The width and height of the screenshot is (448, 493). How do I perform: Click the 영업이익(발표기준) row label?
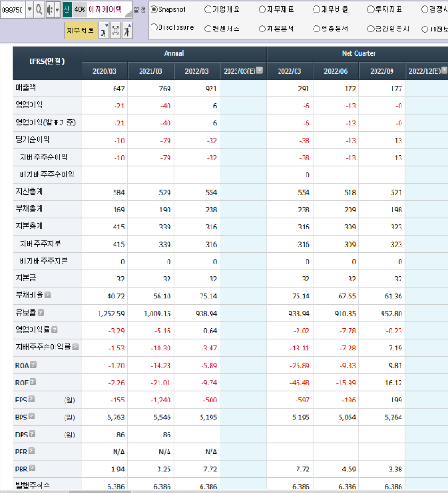click(46, 122)
